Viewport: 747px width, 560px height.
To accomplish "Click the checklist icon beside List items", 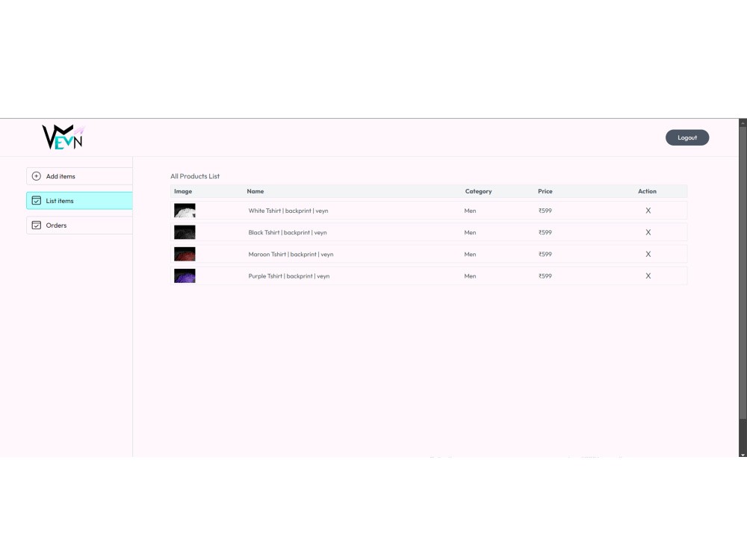I will 36,200.
